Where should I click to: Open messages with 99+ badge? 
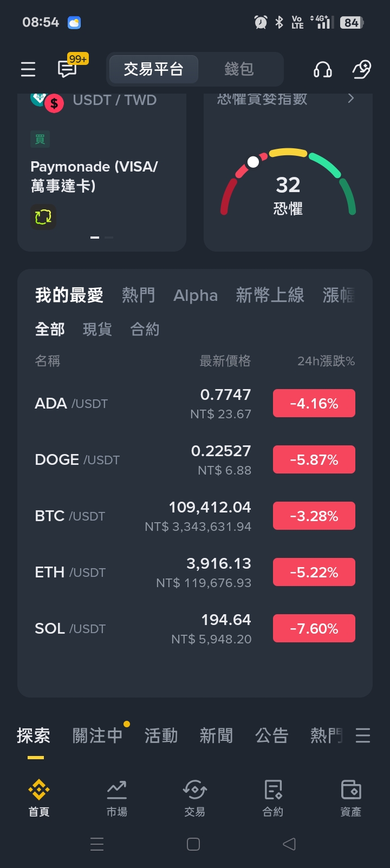(68, 69)
